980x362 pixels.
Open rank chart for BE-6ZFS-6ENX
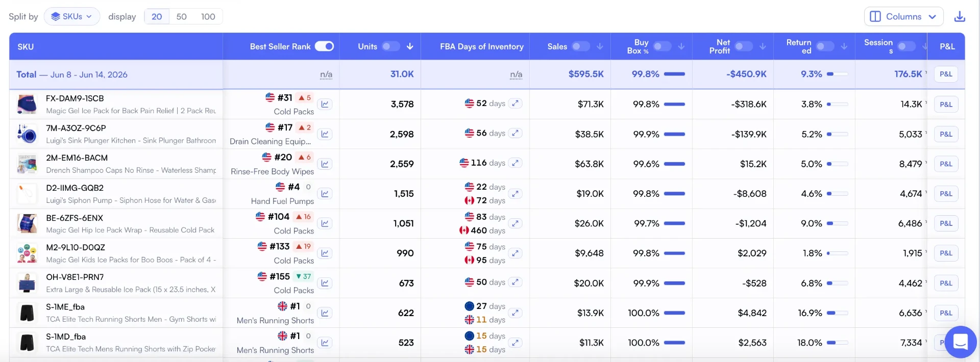(x=325, y=223)
